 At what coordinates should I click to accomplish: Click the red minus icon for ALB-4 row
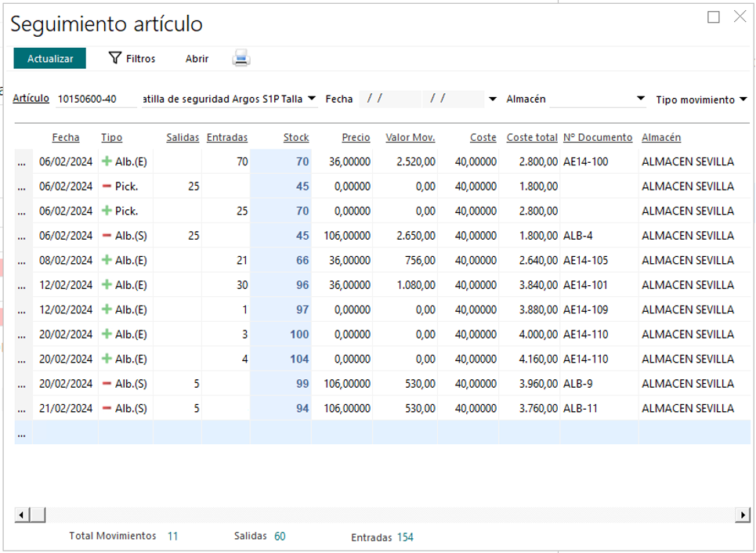(x=107, y=236)
